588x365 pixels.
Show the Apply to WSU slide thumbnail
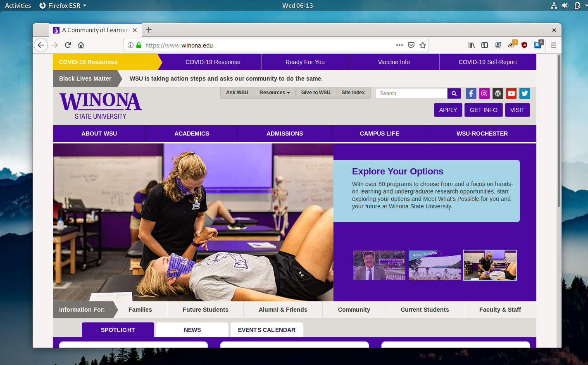pos(435,265)
